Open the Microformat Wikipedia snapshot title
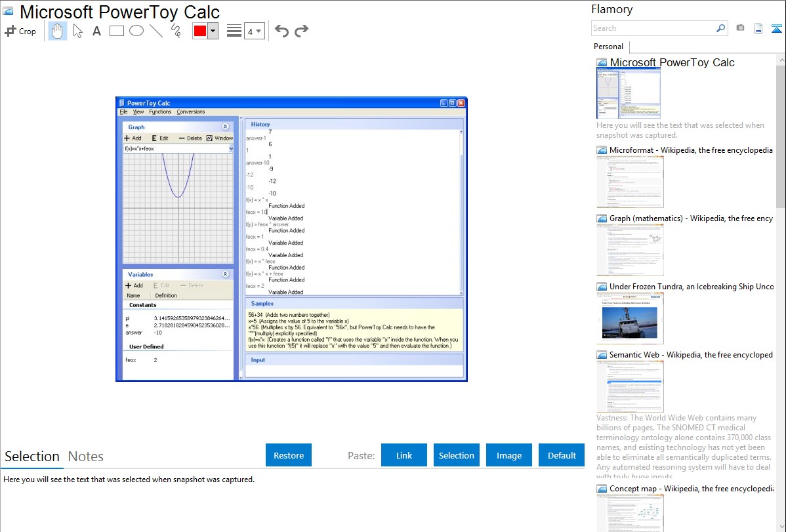Image resolution: width=786 pixels, height=532 pixels. point(691,150)
